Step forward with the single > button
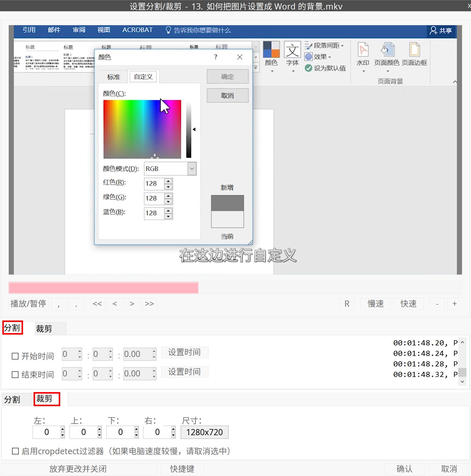This screenshot has height=476, width=471. 132,304
